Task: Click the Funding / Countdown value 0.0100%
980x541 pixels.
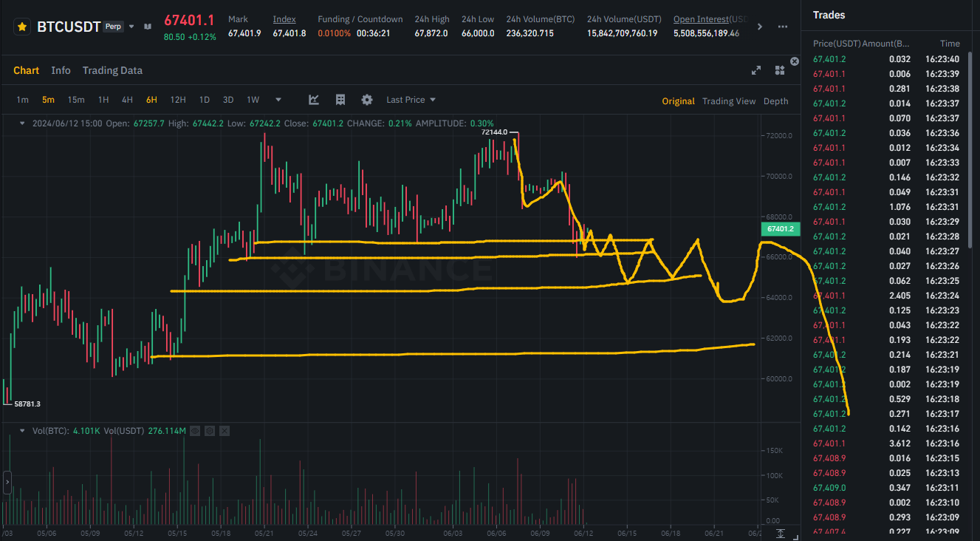Action: [335, 34]
